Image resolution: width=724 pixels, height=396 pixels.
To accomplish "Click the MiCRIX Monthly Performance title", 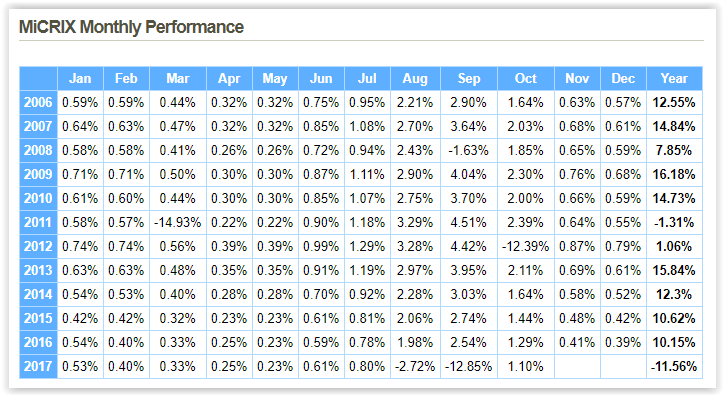I will [131, 27].
